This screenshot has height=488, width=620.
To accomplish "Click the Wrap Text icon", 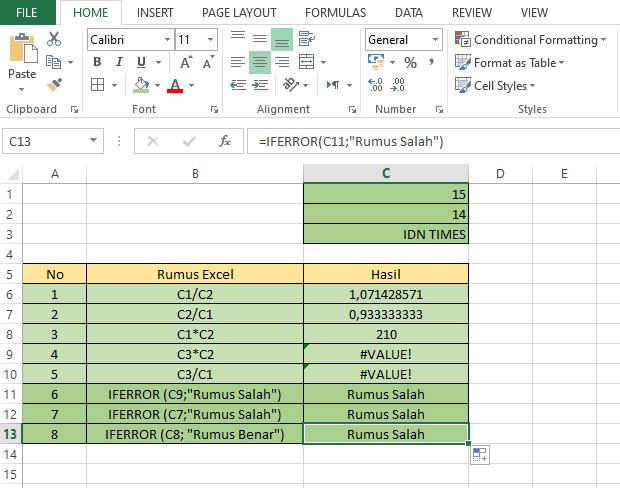I will (x=306, y=39).
